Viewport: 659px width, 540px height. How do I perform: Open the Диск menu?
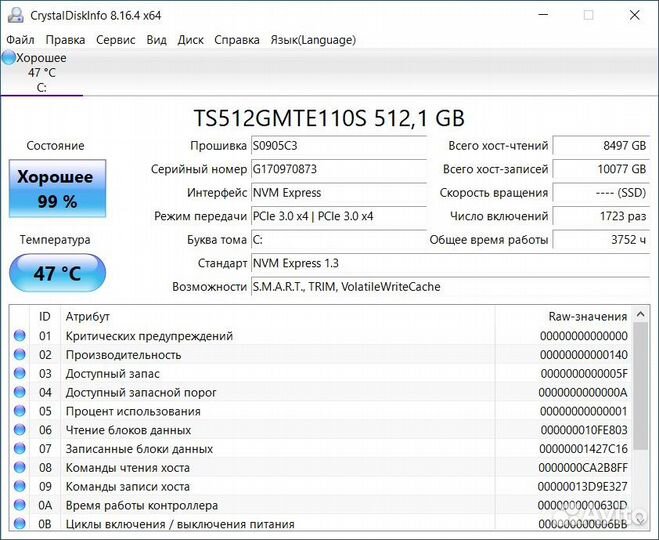click(190, 40)
